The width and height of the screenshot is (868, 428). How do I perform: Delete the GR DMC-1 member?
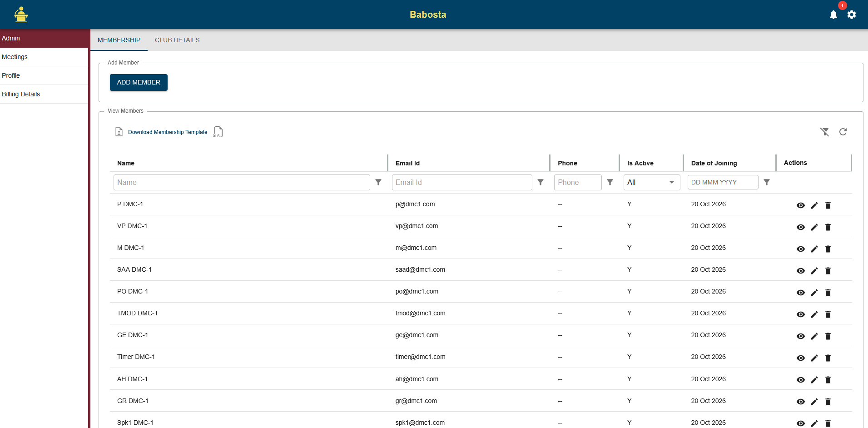828,402
